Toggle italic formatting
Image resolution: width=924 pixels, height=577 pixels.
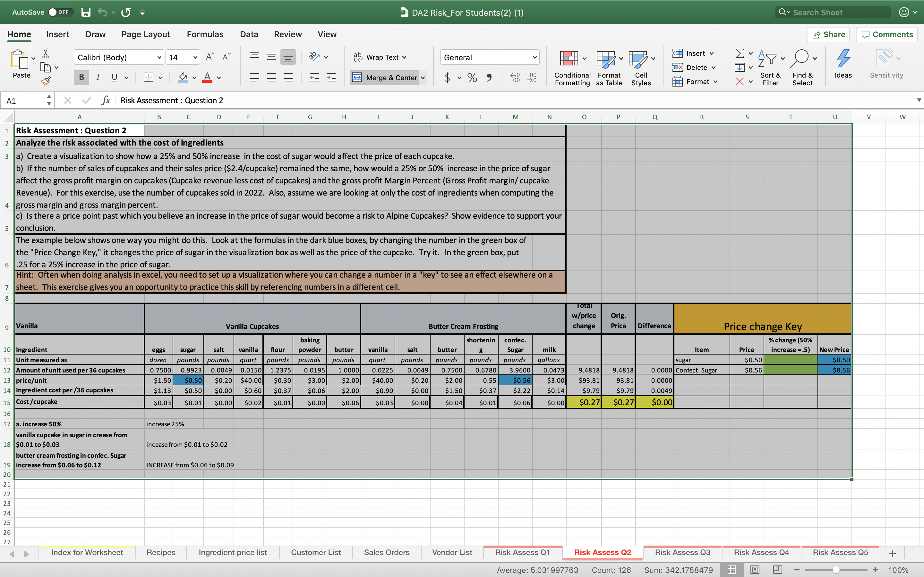pos(98,78)
